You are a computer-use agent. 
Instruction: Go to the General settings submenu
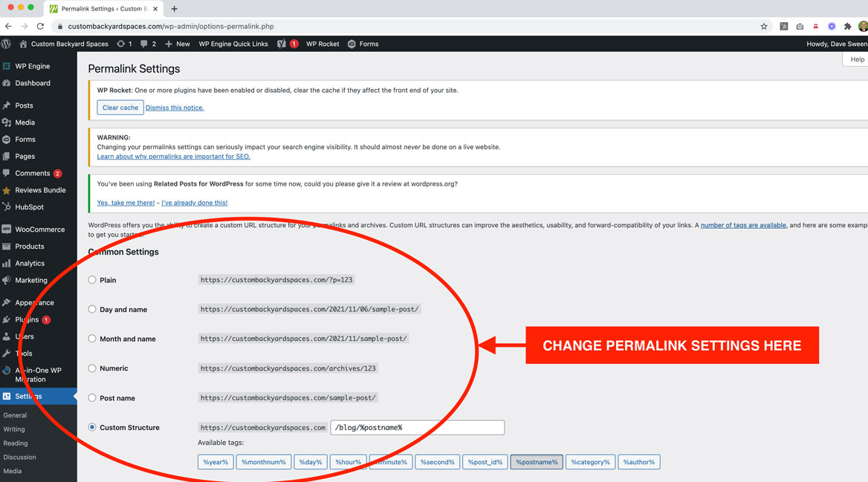(x=15, y=415)
